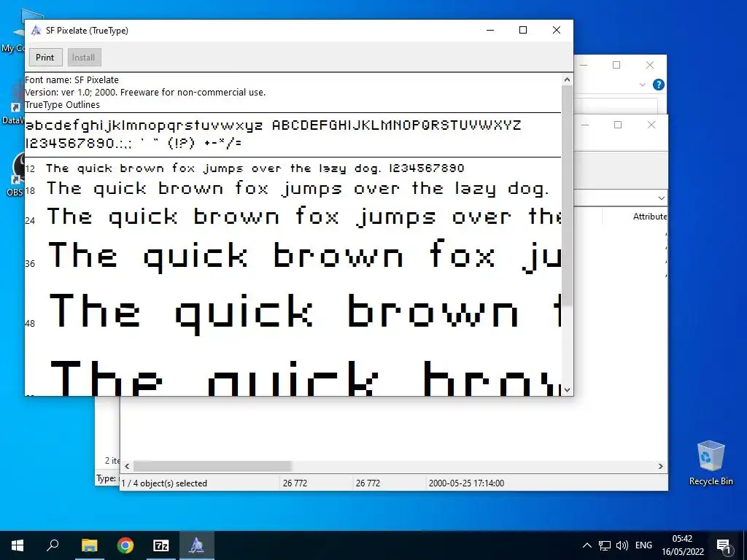The image size is (747, 560).
Task: Minimize the SF Pixelate font viewer window
Action: click(x=490, y=30)
